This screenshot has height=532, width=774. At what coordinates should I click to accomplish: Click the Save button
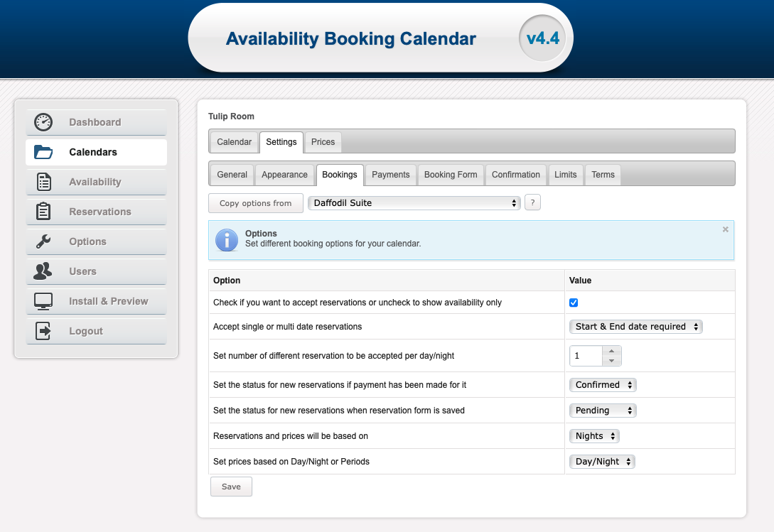(231, 487)
